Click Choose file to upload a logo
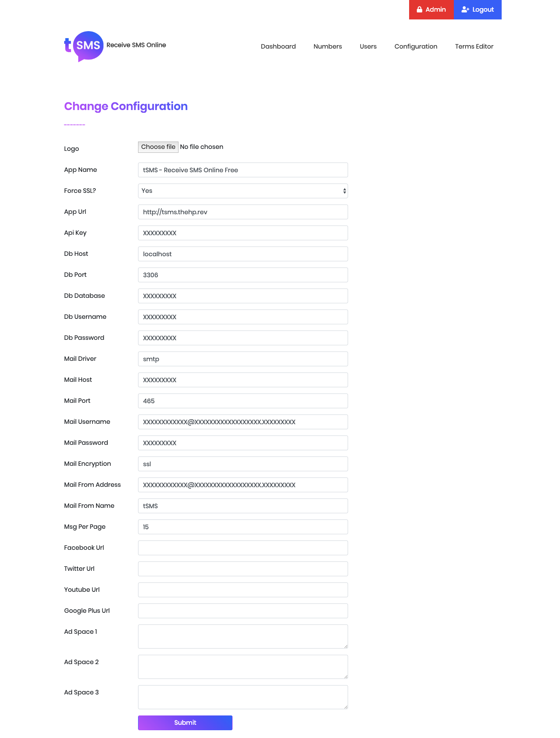This screenshot has height=738, width=560. click(x=158, y=147)
